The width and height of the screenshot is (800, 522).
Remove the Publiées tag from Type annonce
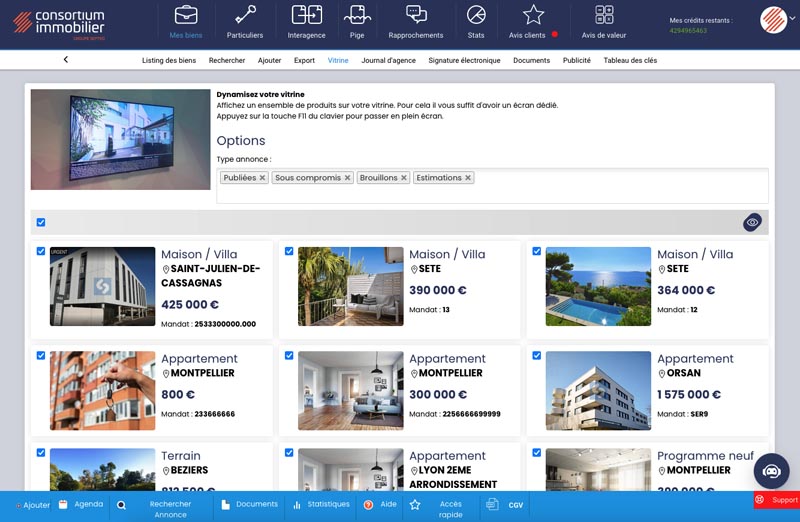tap(262, 178)
